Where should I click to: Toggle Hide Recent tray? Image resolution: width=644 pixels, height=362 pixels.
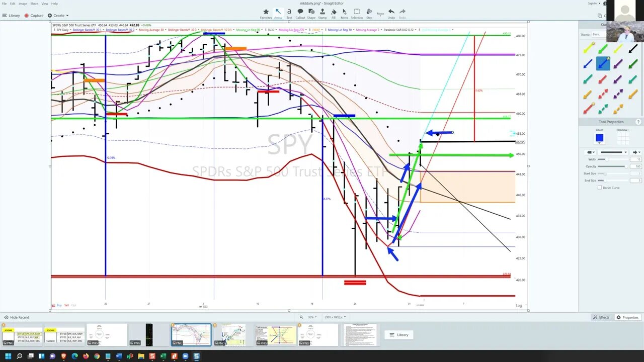tap(17, 317)
